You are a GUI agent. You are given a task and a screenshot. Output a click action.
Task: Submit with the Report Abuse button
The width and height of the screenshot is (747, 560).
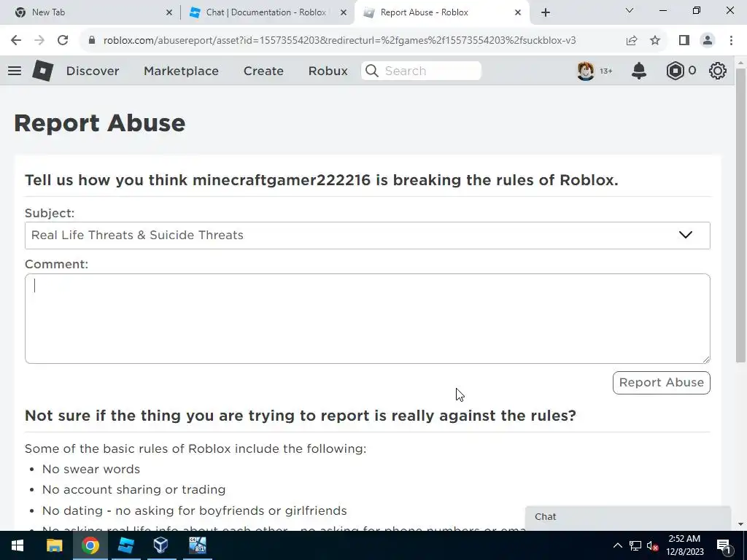pyautogui.click(x=661, y=382)
